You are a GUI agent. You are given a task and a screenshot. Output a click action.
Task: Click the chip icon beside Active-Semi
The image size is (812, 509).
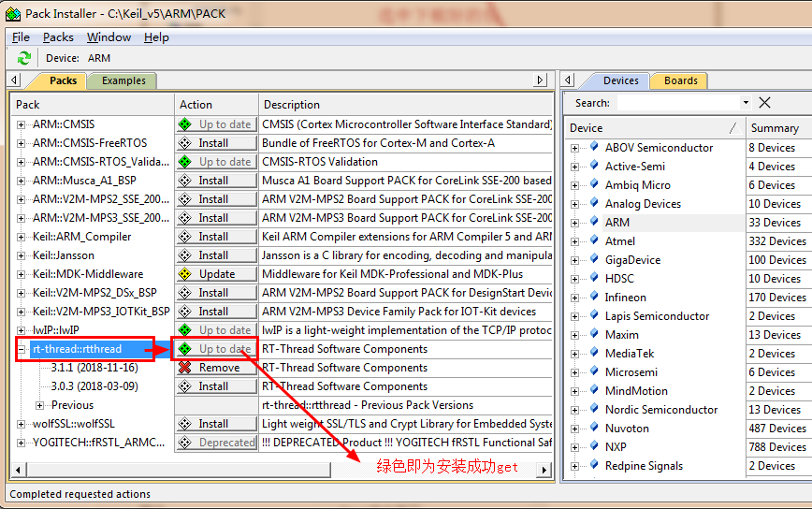[595, 166]
